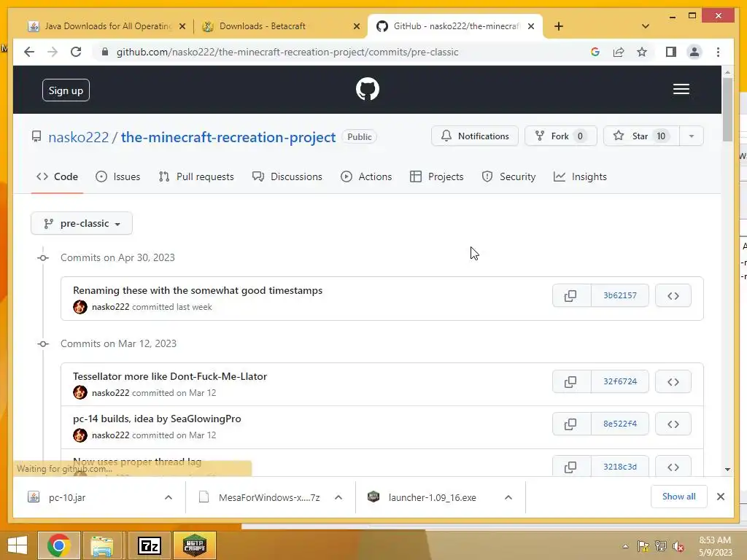The width and height of the screenshot is (747, 560).
Task: Open the Discussions tab
Action: 287,176
